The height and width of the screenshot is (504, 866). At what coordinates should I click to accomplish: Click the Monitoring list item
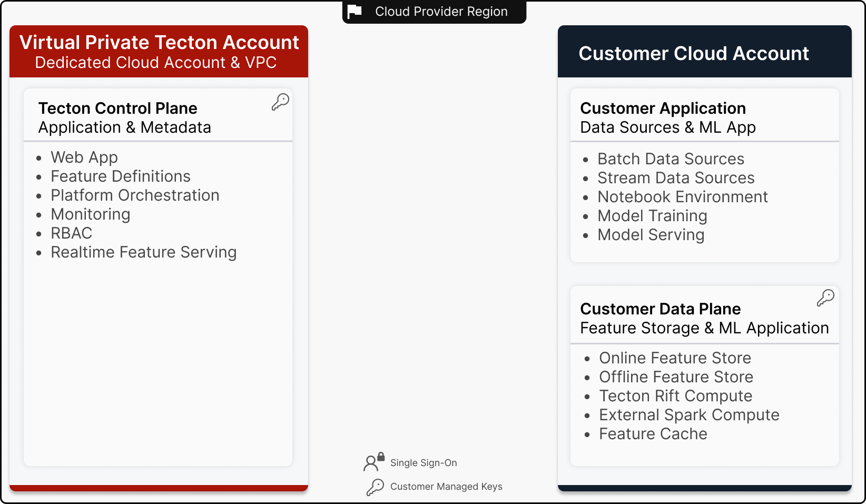91,214
